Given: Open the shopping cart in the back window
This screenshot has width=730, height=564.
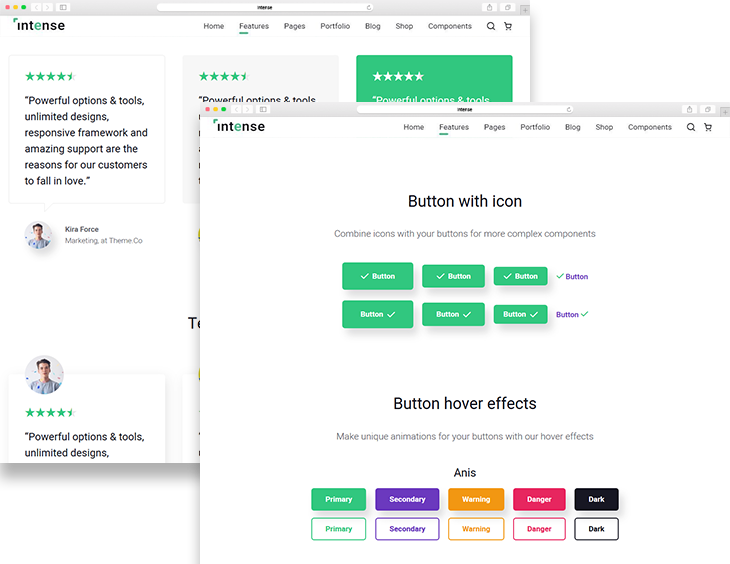Looking at the screenshot, I should coord(508,27).
